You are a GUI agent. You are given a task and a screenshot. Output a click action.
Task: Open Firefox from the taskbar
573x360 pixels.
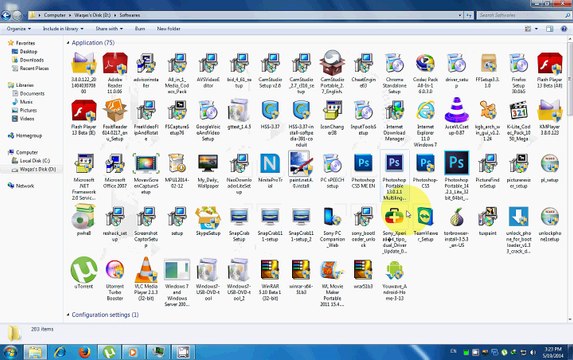pyautogui.click(x=84, y=352)
